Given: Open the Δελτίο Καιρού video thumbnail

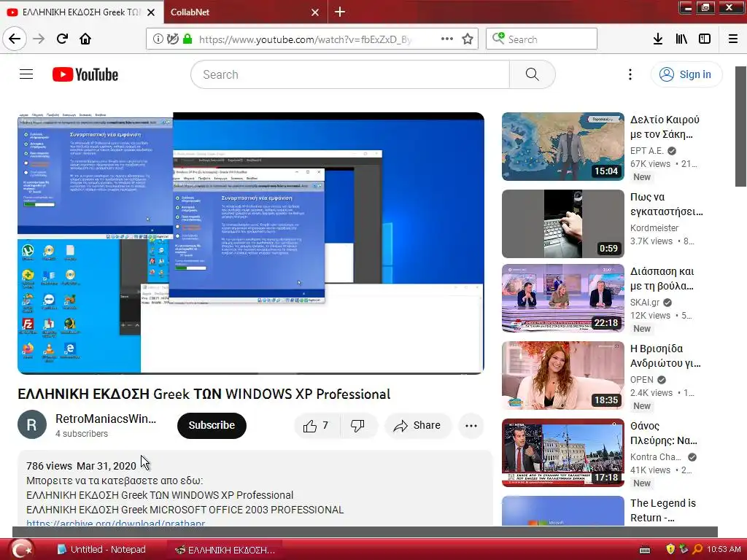Looking at the screenshot, I should 562,146.
